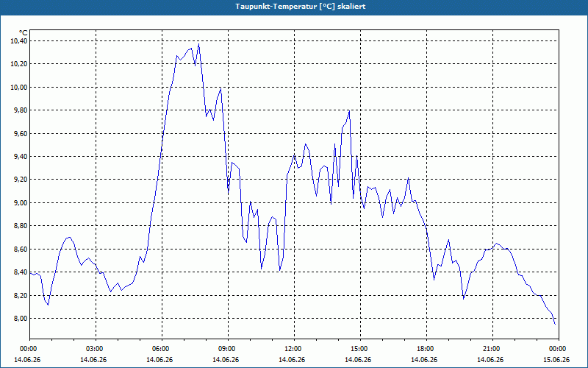
Task: Select the 10,40 y-axis label
Action: (x=20, y=40)
